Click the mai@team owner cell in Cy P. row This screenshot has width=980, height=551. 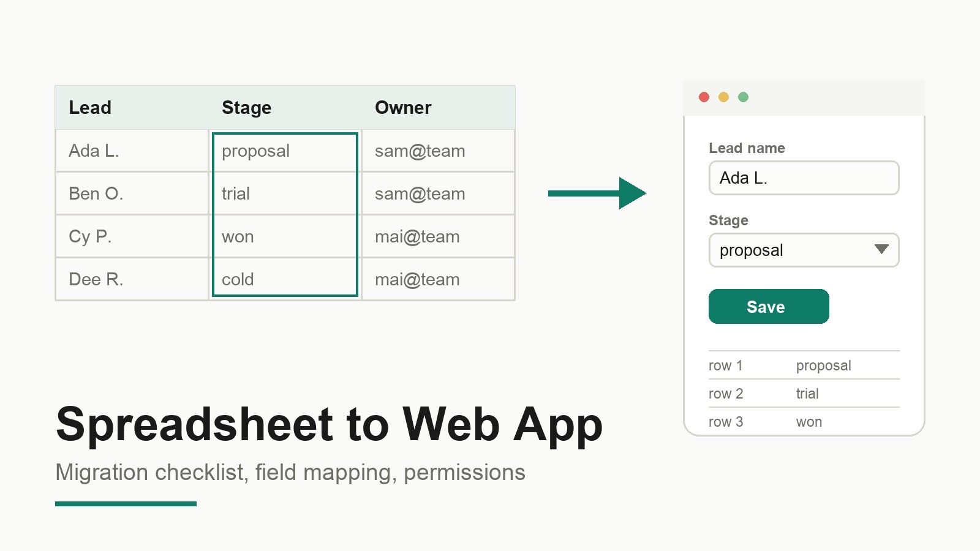tap(438, 236)
